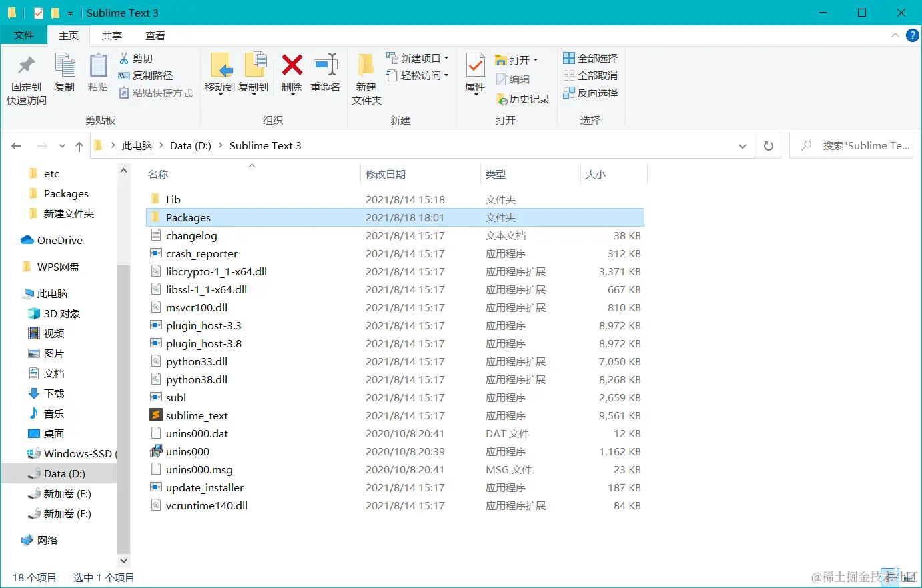922x588 pixels.
Task: Collapse the ribbon with chevron
Action: [x=895, y=35]
